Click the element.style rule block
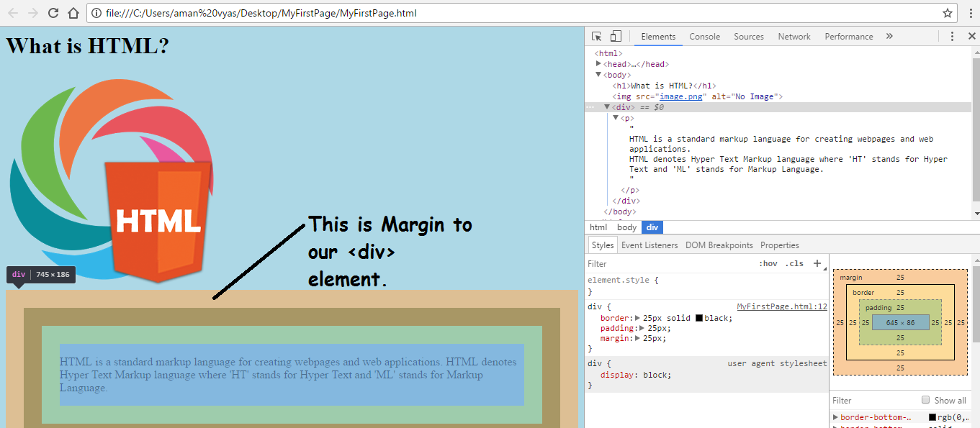Image resolution: width=980 pixels, height=428 pixels. (x=707, y=286)
